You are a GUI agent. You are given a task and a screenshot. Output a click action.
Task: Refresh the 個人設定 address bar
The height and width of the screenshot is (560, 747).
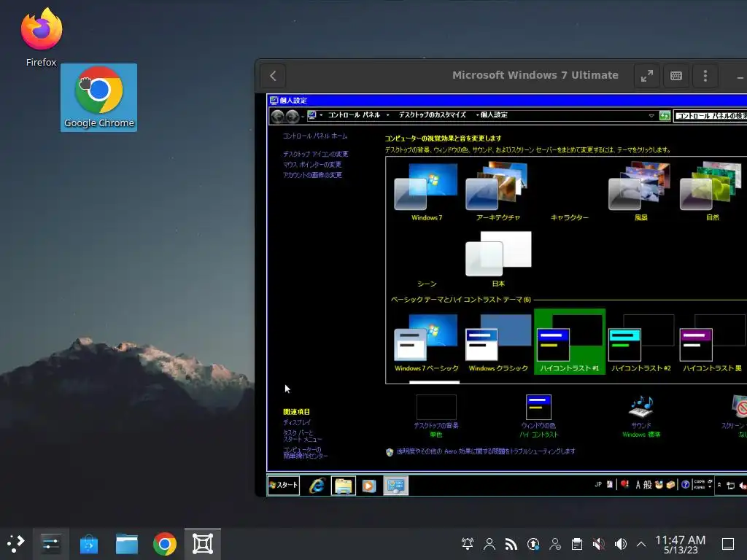click(x=665, y=116)
